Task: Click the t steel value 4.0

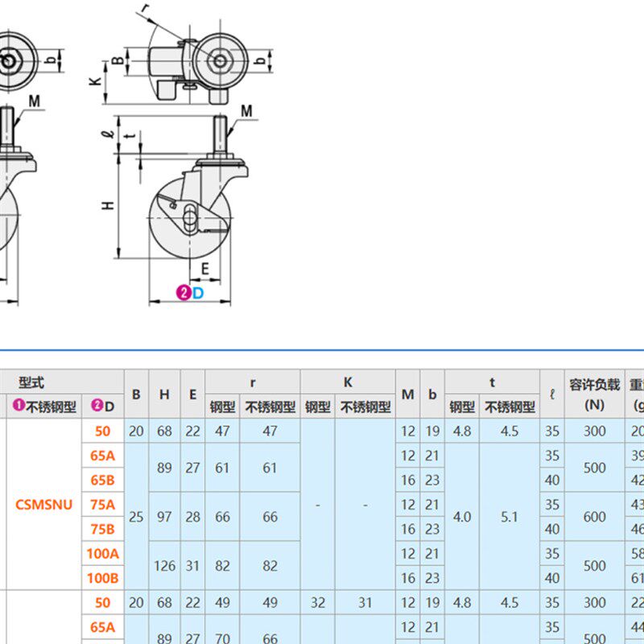Action: pos(461,517)
